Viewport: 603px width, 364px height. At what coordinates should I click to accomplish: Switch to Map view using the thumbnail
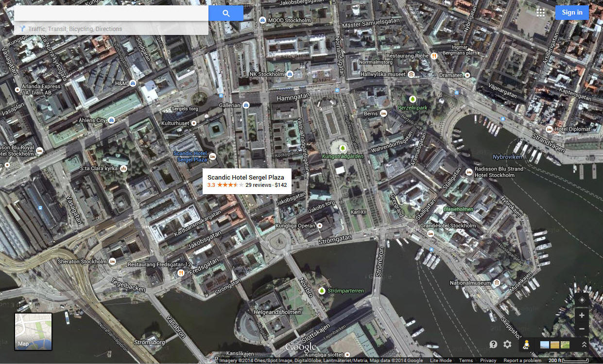(33, 331)
